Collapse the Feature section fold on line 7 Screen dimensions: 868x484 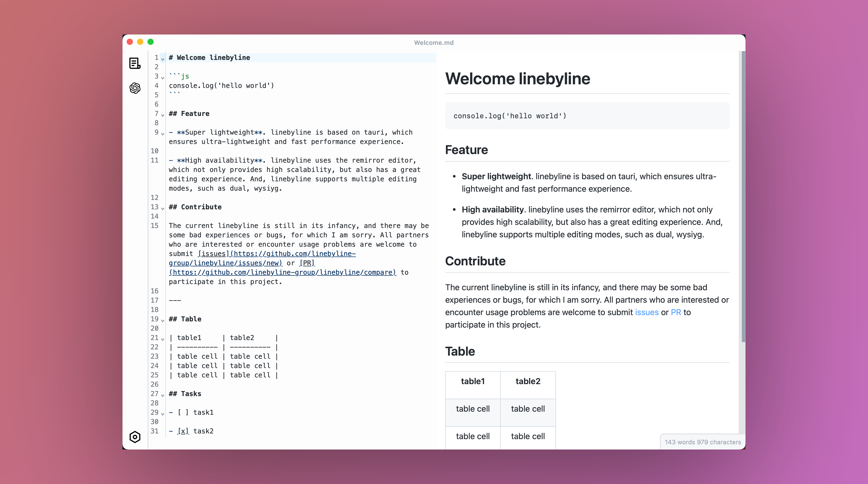pyautogui.click(x=163, y=115)
